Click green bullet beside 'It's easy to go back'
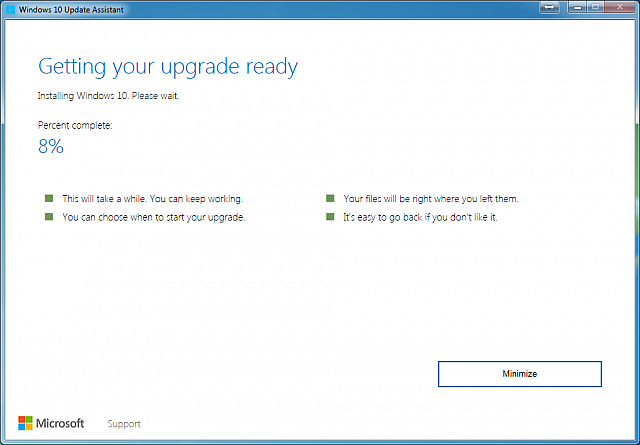This screenshot has height=445, width=640. pyautogui.click(x=330, y=216)
